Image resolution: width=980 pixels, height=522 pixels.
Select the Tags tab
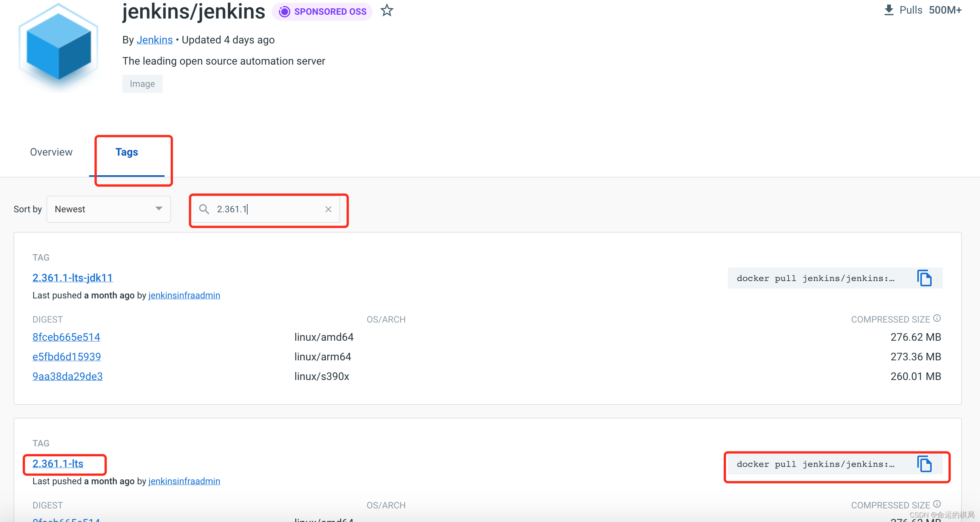click(x=127, y=152)
